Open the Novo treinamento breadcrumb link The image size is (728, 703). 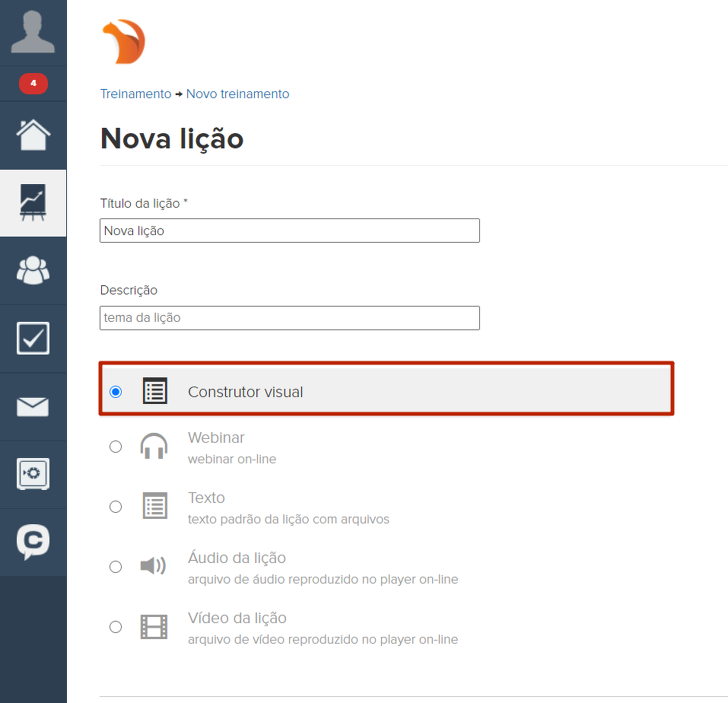point(237,94)
